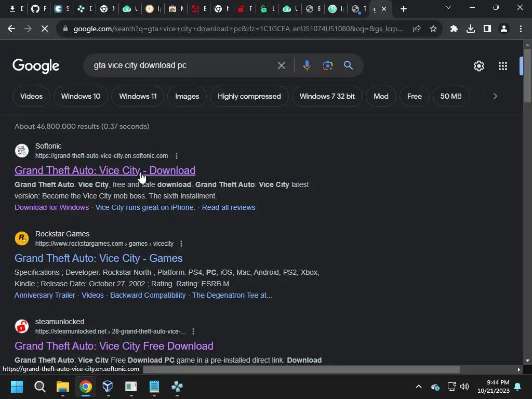
Task: Open Chrome downloads from the toolbar
Action: tap(471, 29)
